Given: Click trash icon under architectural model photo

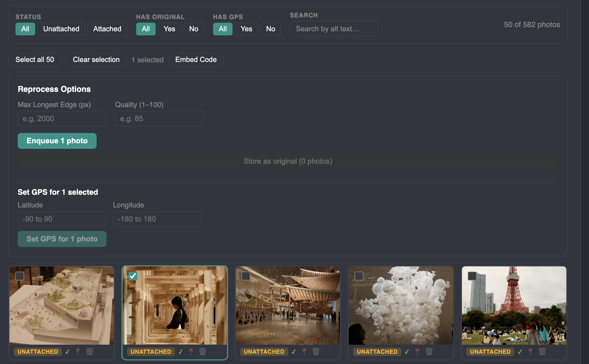Looking at the screenshot, I should click(x=89, y=352).
